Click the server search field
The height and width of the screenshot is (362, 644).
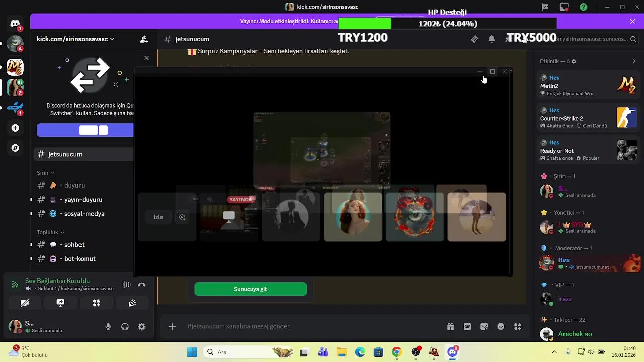click(x=585, y=39)
